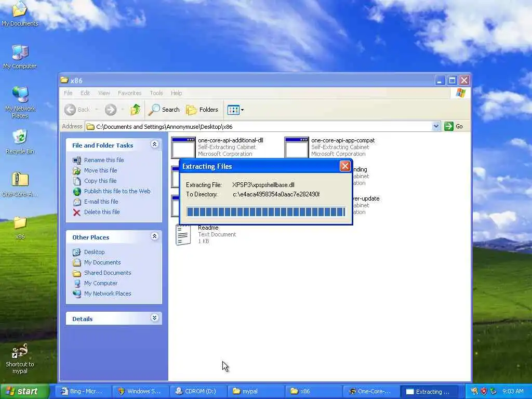Open the Edit menu

(x=85, y=93)
